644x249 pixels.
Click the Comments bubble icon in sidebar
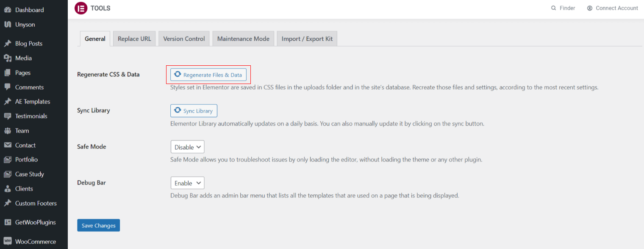[8, 87]
